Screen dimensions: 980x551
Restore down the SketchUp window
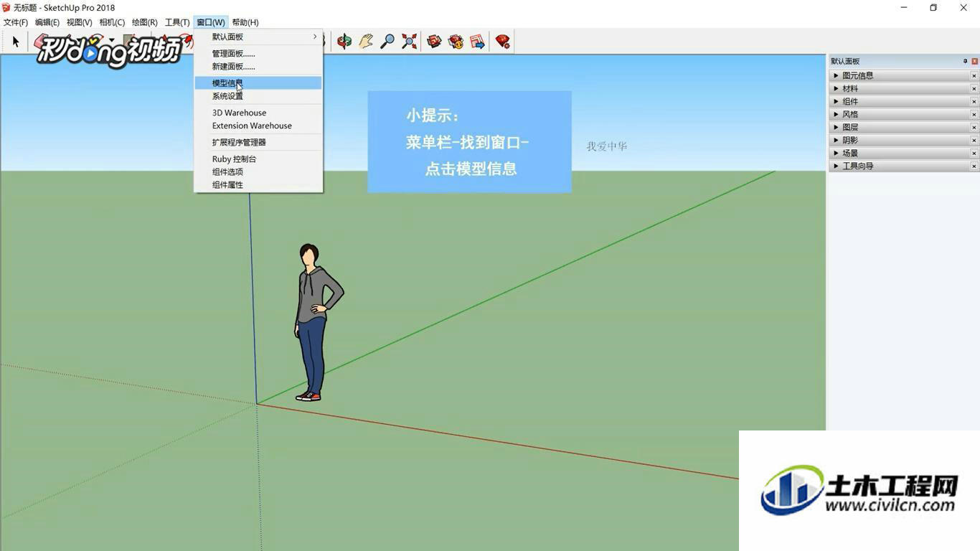click(x=933, y=8)
